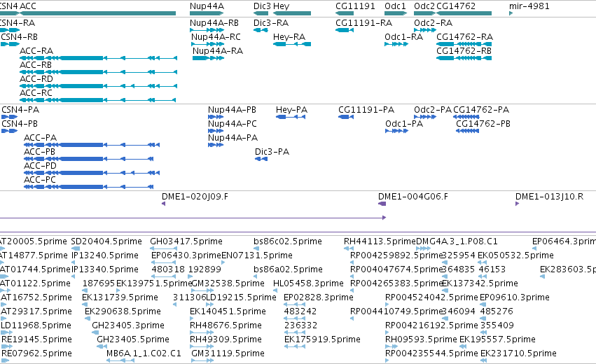Select the Odc1-RA transcript label

pos(403,37)
